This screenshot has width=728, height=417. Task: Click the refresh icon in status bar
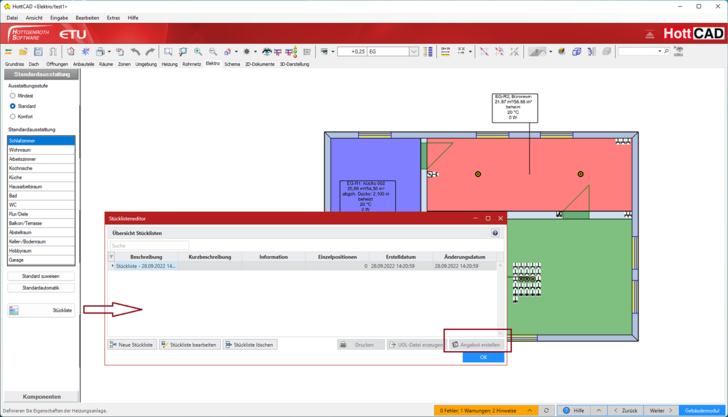click(x=546, y=410)
